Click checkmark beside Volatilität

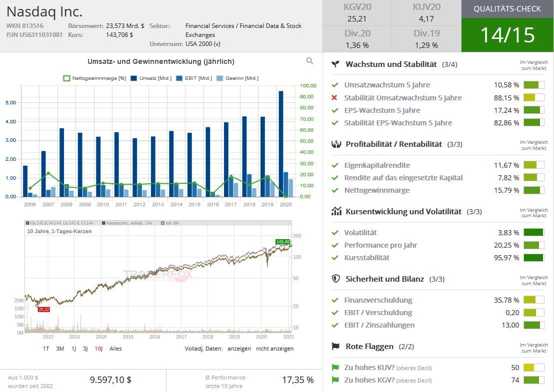click(x=335, y=233)
